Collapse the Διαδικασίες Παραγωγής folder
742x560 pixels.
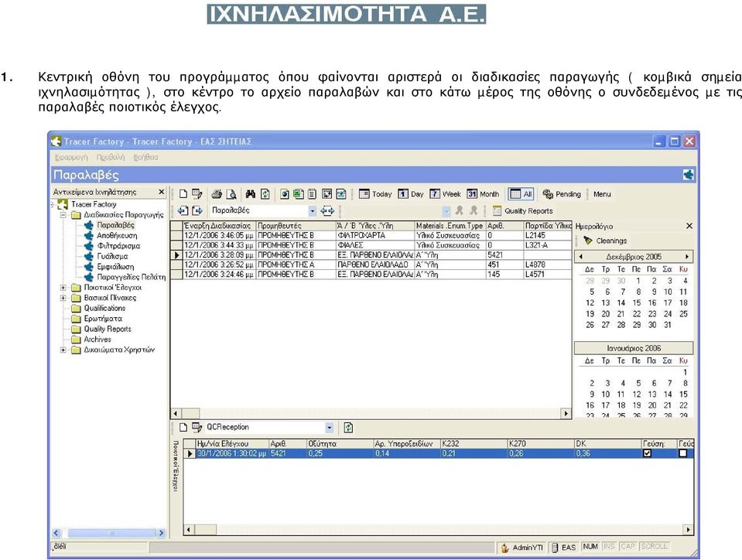pyautogui.click(x=63, y=215)
